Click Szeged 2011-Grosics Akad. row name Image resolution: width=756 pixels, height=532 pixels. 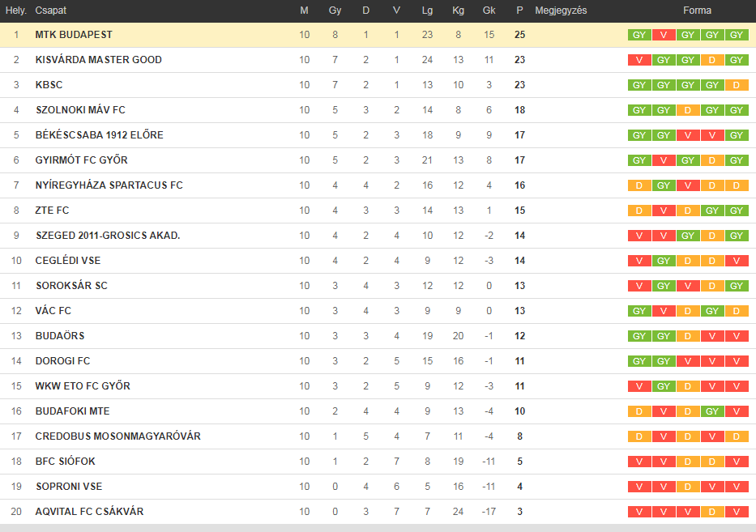[108, 235]
